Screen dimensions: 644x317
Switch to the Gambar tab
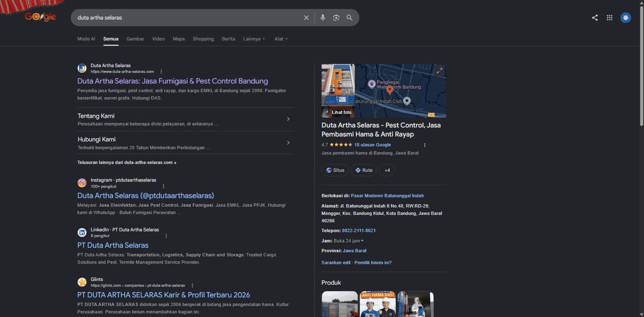pos(135,39)
